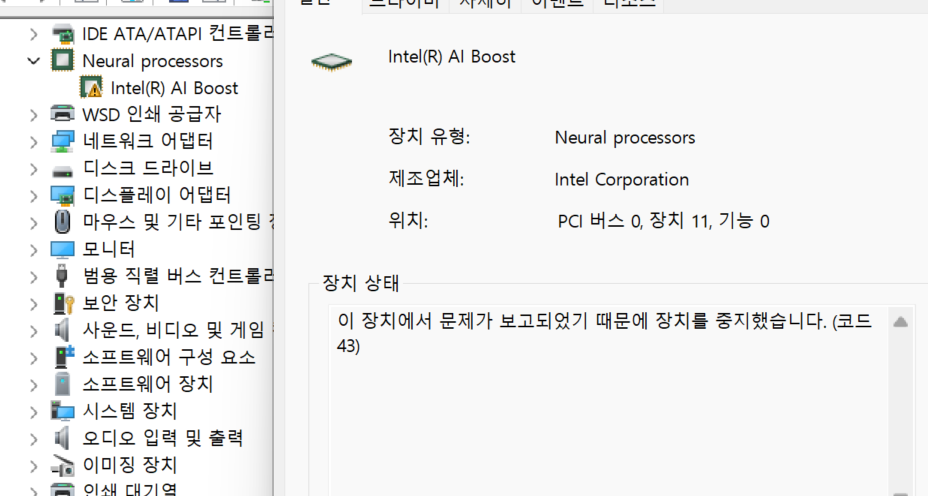Expand the WSD 인쇄 공급자 node
This screenshot has height=496, width=928.
click(34, 115)
